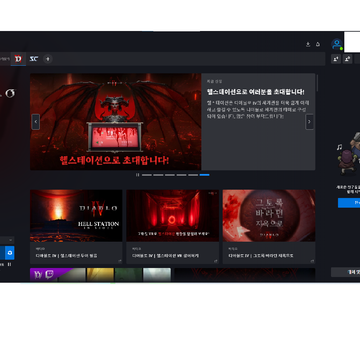
Task: Add a game using the plus icon
Action: tap(48, 59)
